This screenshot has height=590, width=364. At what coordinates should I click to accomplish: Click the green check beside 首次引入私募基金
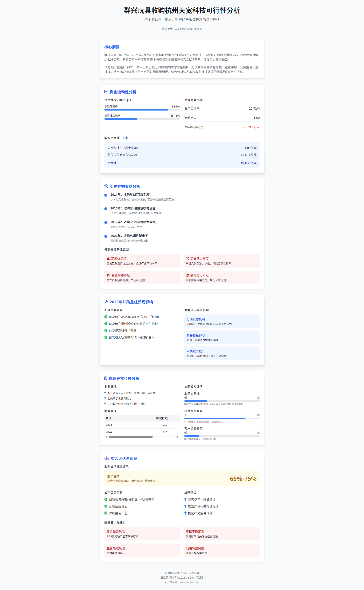pos(106,337)
